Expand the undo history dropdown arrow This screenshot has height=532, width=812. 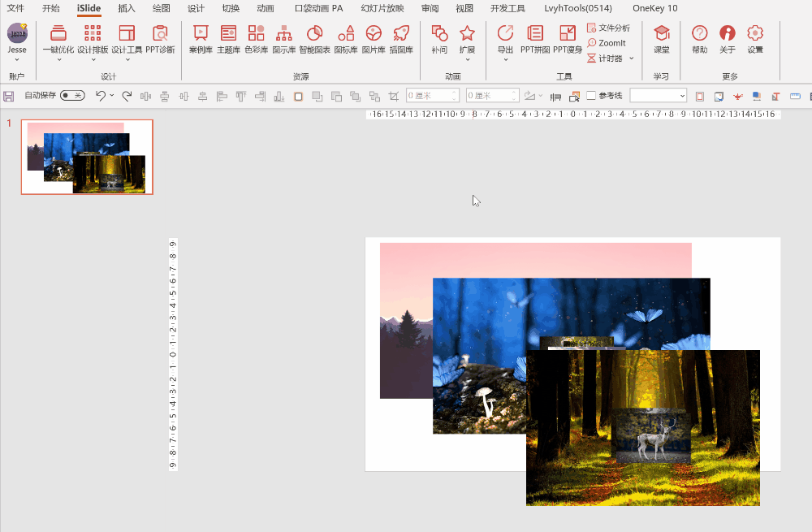(112, 96)
